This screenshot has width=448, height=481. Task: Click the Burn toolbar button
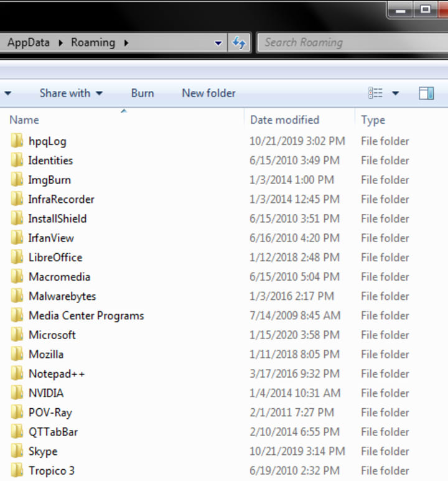coord(142,93)
